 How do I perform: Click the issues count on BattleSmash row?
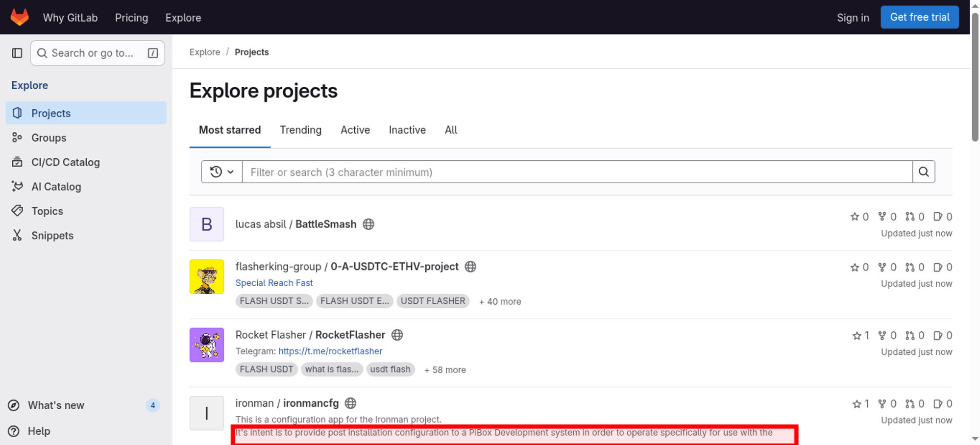943,217
